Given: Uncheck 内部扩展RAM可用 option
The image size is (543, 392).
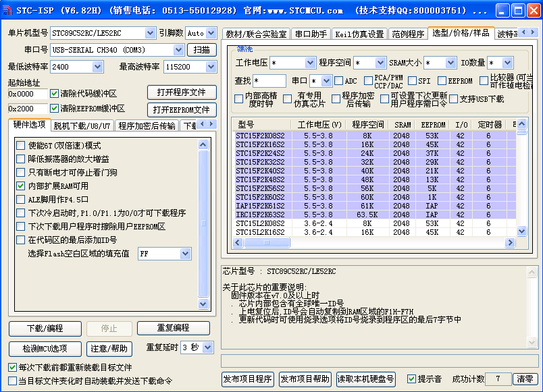Looking at the screenshot, I should [21, 186].
